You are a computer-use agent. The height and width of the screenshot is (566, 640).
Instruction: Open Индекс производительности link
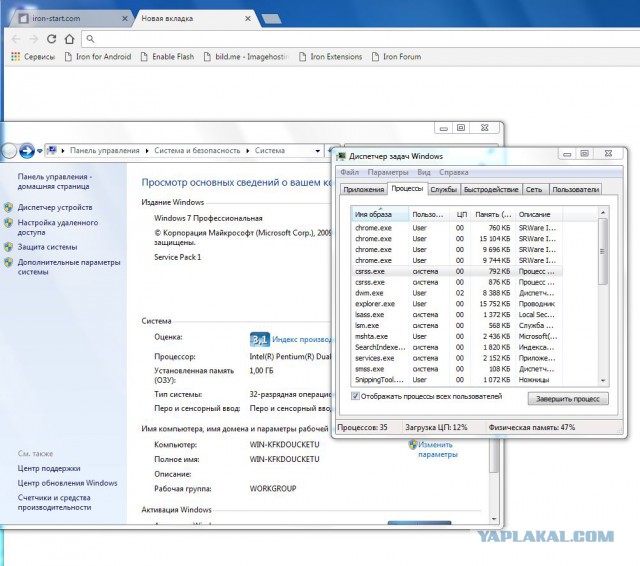(302, 340)
